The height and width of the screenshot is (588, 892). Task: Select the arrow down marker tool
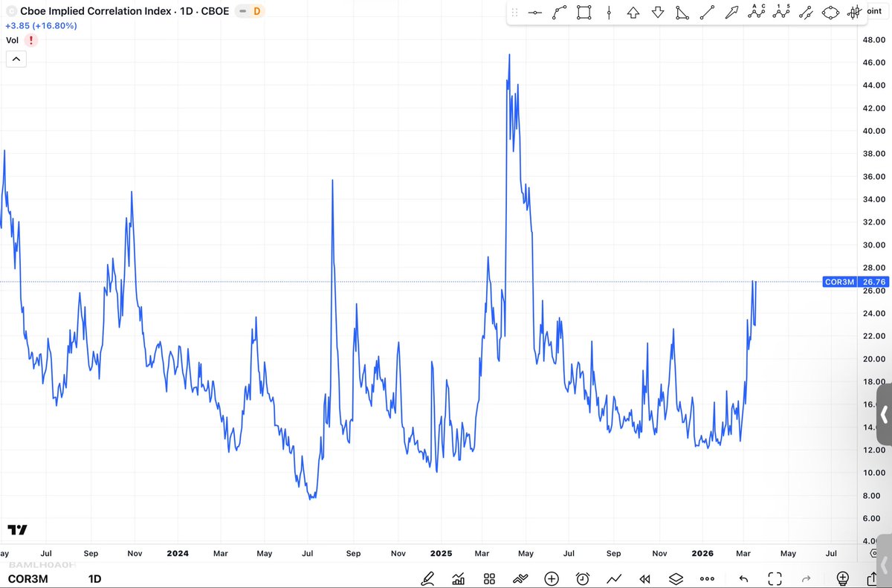tap(658, 13)
